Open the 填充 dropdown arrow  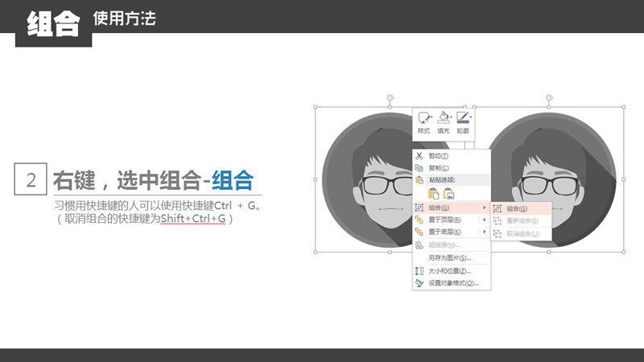450,119
